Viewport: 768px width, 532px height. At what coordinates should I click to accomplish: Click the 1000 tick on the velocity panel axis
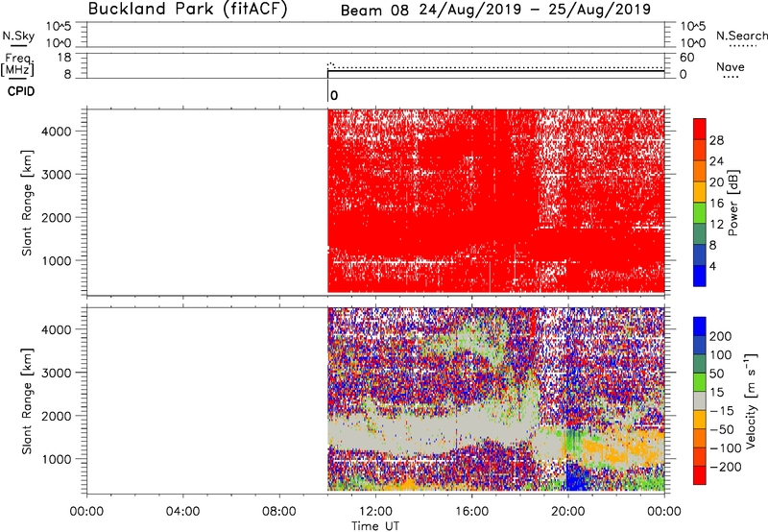[x=56, y=459]
